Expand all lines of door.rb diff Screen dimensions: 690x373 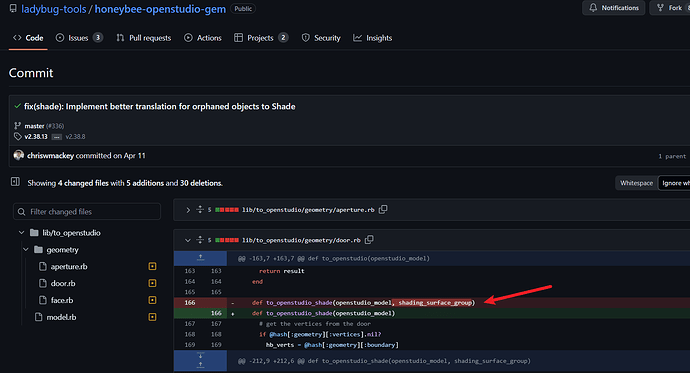point(200,240)
